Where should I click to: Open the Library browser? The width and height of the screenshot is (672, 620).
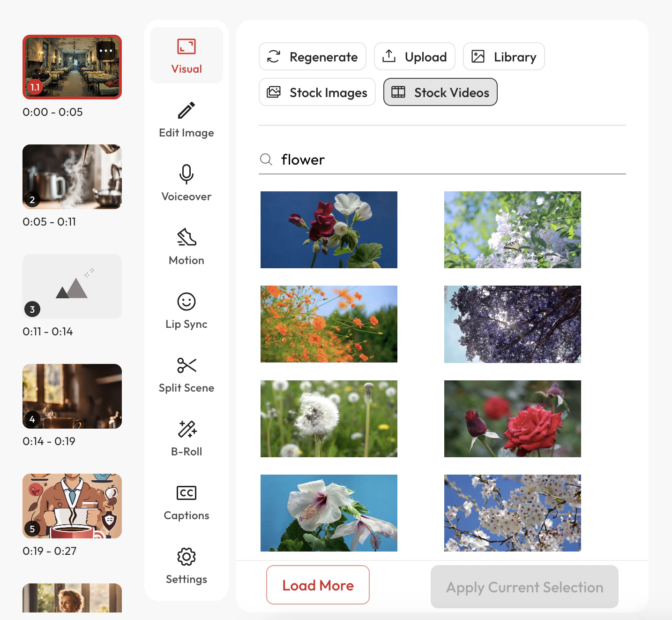point(504,56)
